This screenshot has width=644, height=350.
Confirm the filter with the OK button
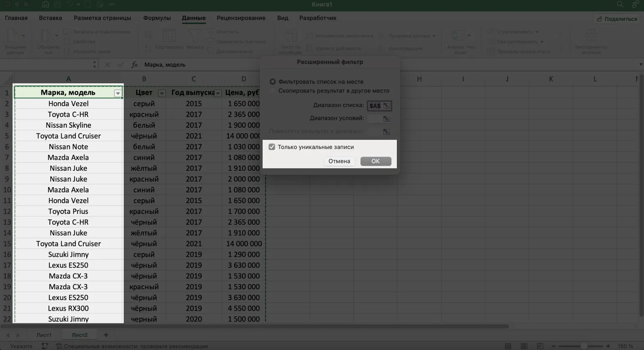[376, 161]
